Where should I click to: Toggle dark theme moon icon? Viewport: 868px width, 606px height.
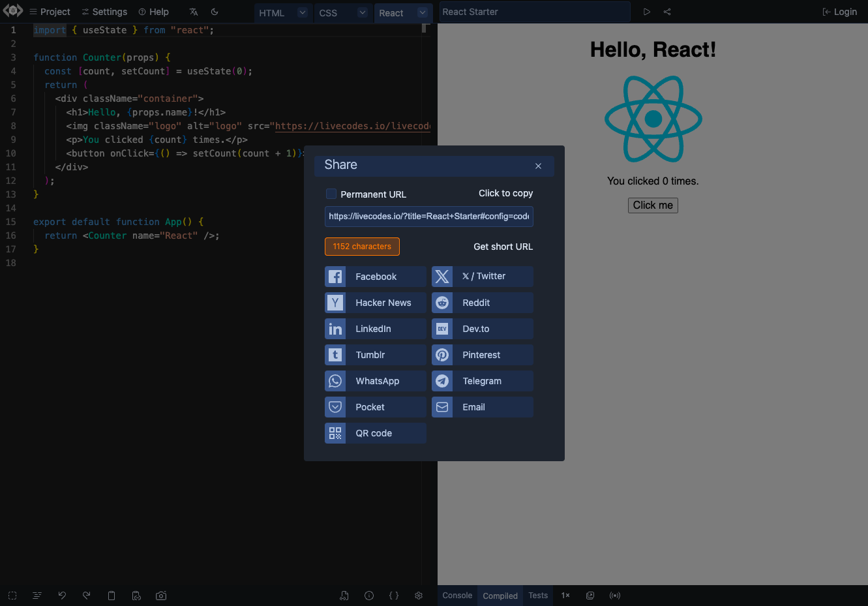(215, 12)
